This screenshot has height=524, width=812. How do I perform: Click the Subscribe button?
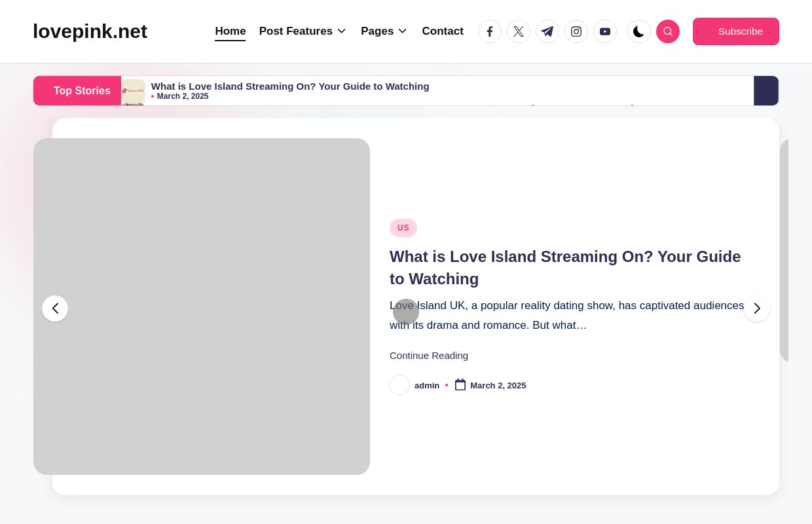[x=736, y=31]
